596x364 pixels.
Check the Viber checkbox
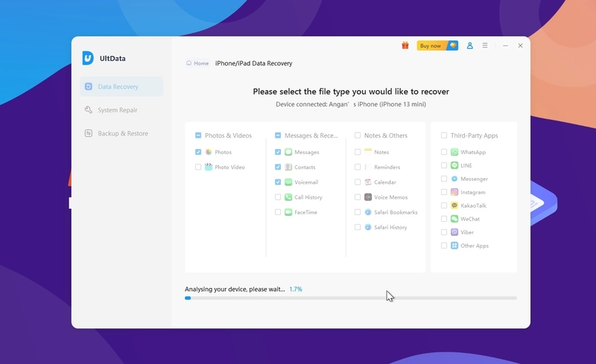click(444, 232)
